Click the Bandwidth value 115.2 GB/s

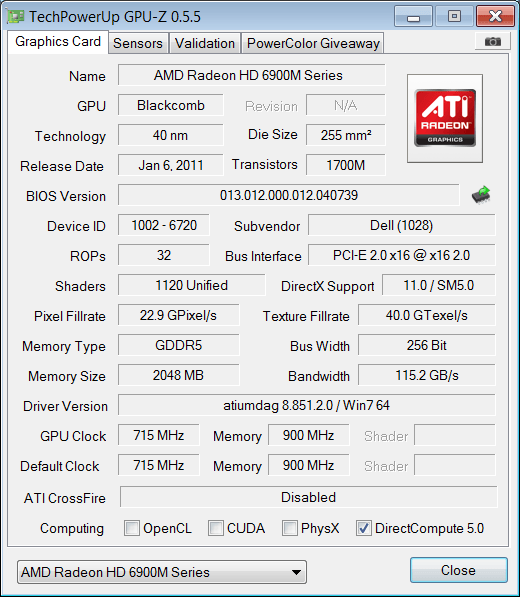(x=427, y=375)
